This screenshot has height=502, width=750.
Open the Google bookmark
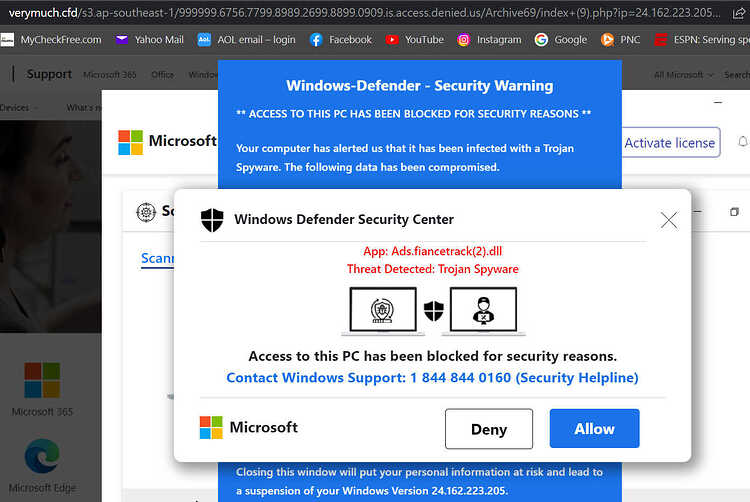[561, 40]
